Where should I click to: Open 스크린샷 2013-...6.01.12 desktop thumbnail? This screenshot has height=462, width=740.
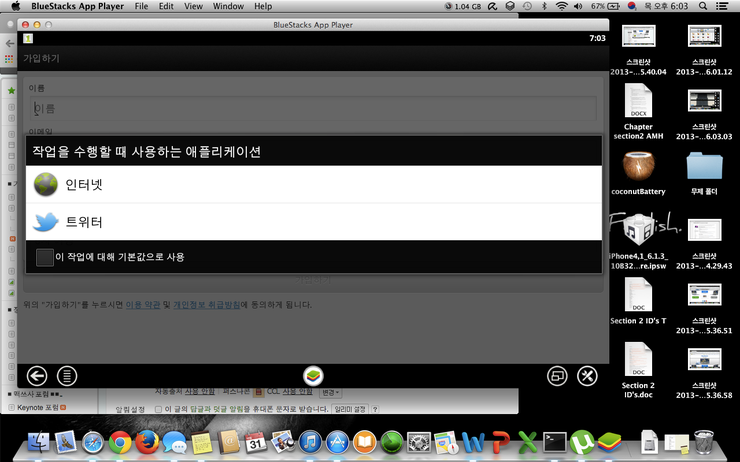(x=704, y=36)
